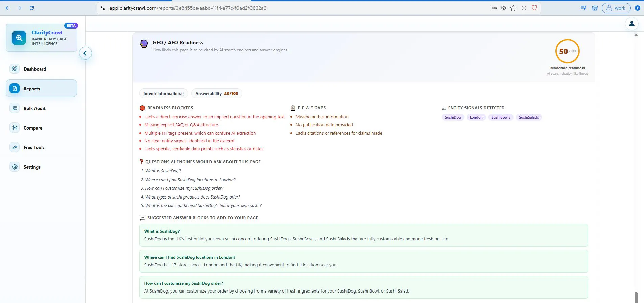Select the London entity chip
The image size is (644, 303).
(x=476, y=117)
